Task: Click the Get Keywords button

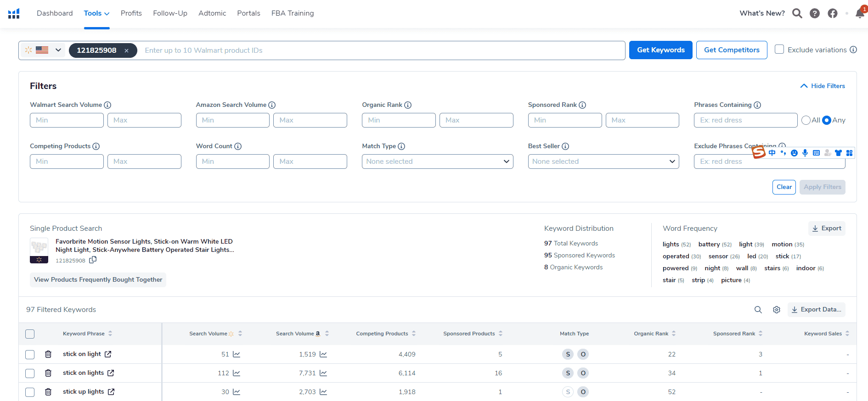Action: tap(660, 50)
